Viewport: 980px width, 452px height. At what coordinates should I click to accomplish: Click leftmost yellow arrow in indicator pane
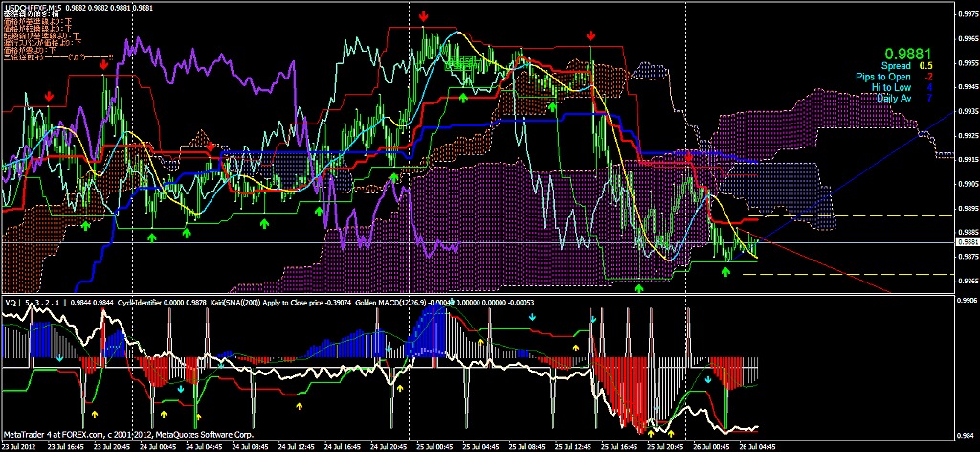[x=96, y=414]
